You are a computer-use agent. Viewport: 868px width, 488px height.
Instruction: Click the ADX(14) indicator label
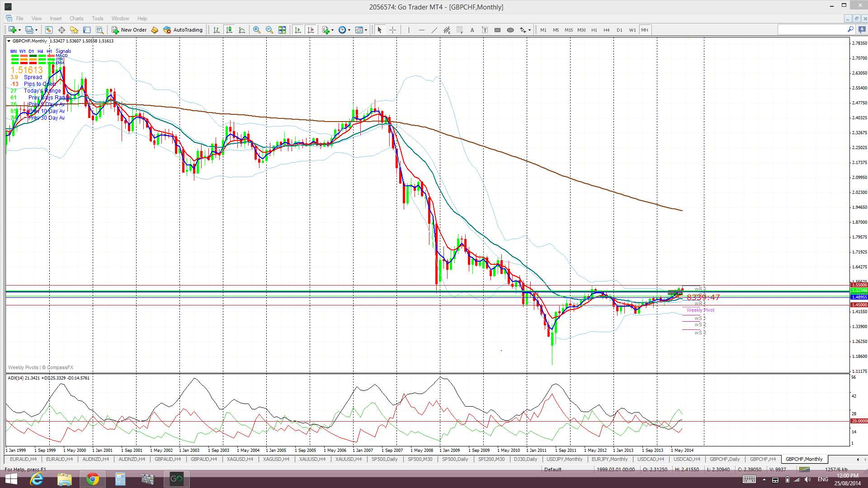[48, 378]
